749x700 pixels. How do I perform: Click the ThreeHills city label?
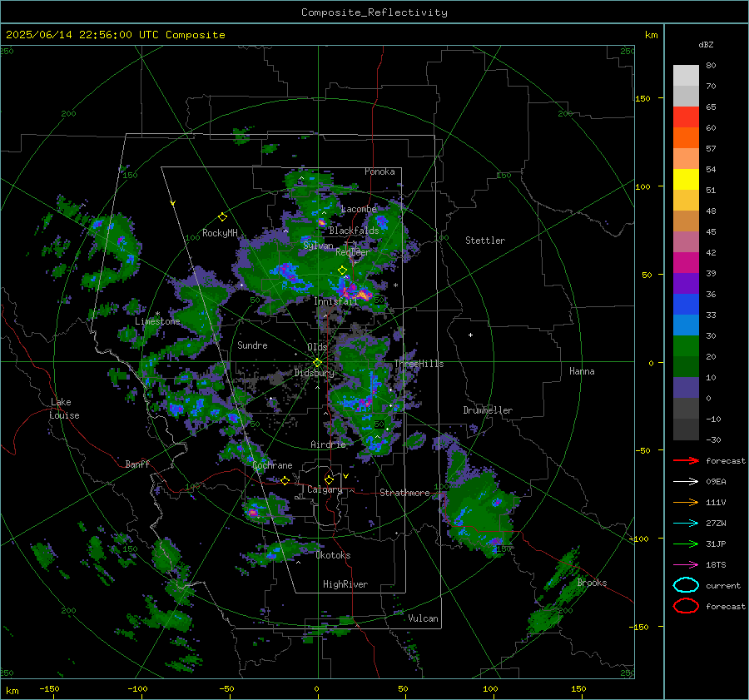tap(419, 364)
